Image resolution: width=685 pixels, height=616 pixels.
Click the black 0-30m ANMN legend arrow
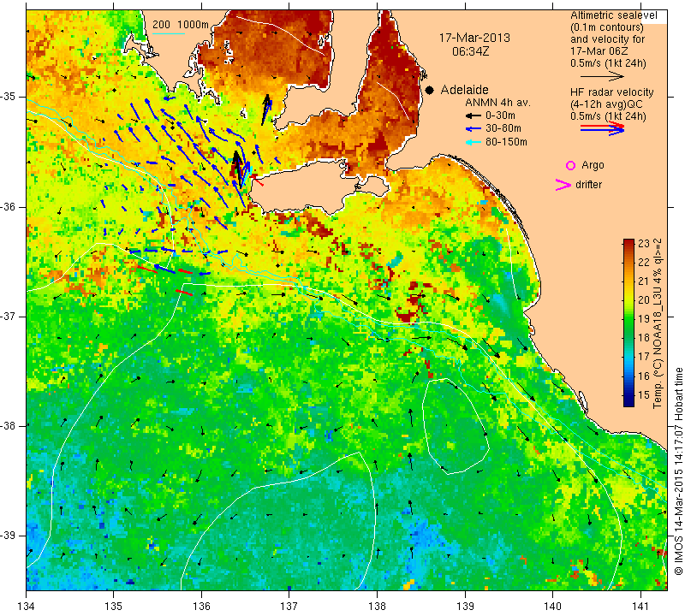click(473, 115)
